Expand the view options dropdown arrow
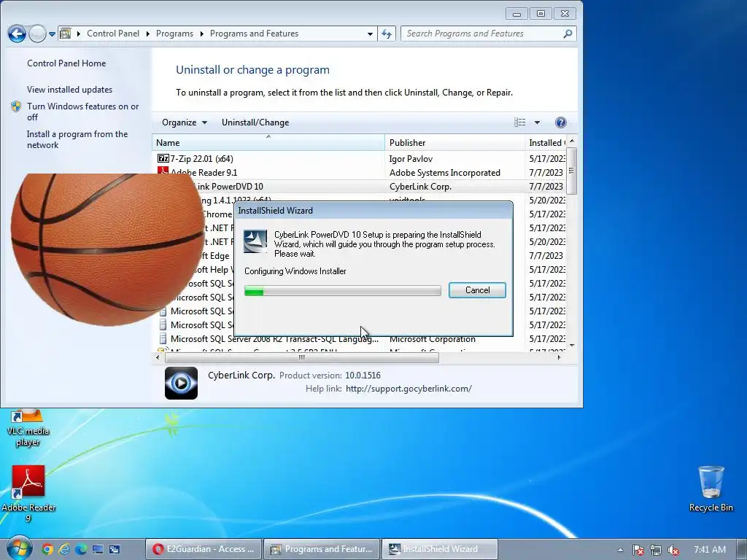 pos(537,122)
